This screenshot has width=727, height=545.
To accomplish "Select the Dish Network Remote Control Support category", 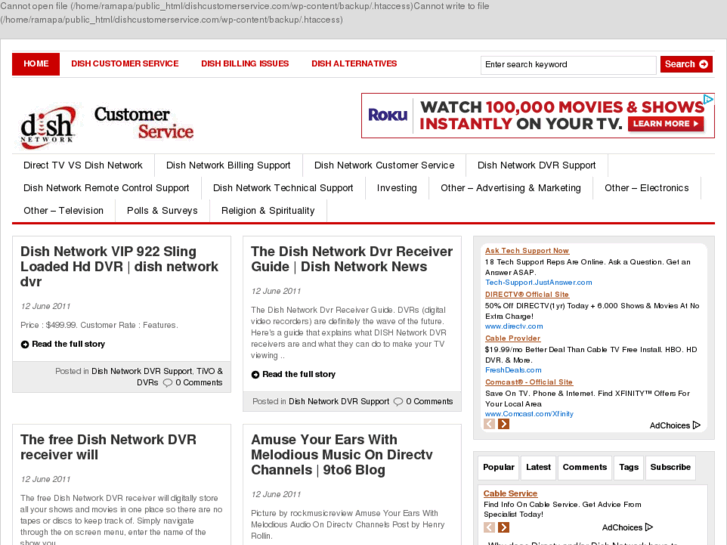I will pyautogui.click(x=106, y=188).
